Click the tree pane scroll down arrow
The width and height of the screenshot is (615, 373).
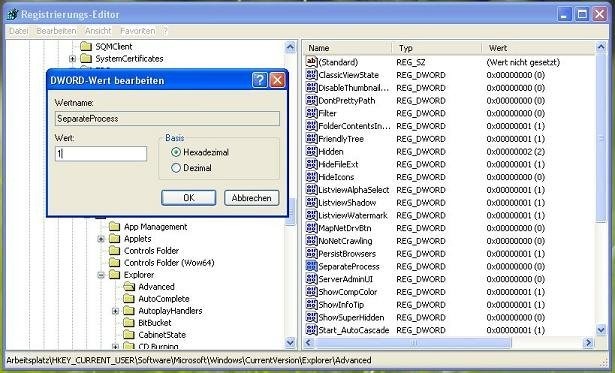pyautogui.click(x=290, y=342)
